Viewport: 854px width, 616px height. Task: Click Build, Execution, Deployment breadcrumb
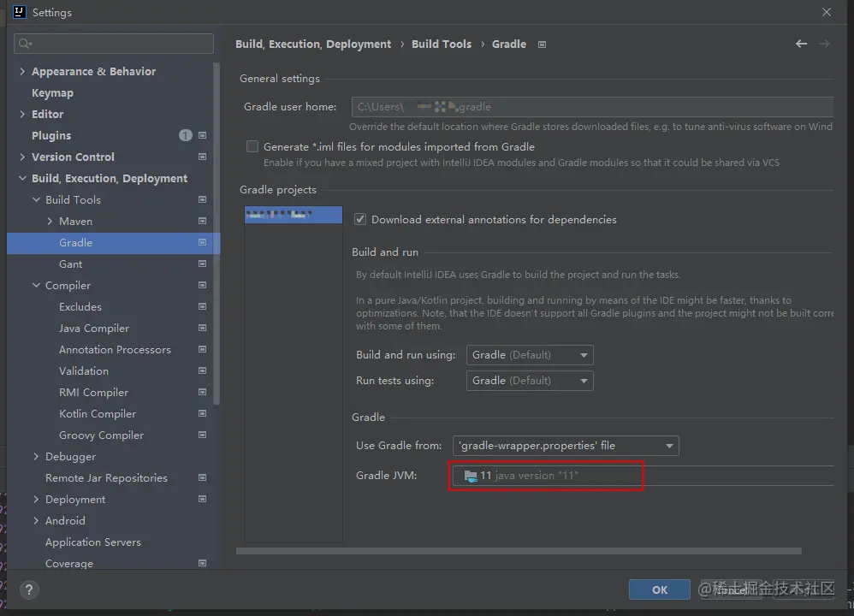313,44
